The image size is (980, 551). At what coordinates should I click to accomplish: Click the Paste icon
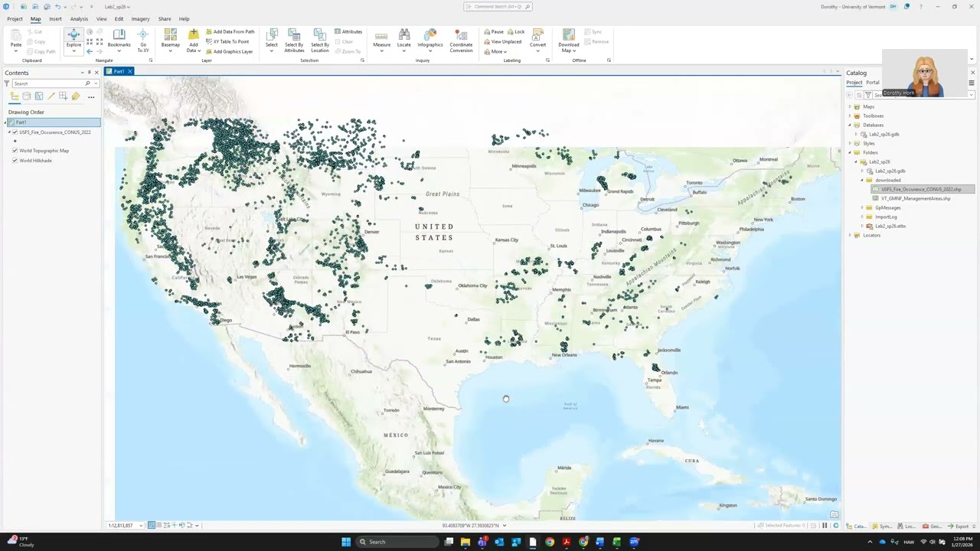15,35
